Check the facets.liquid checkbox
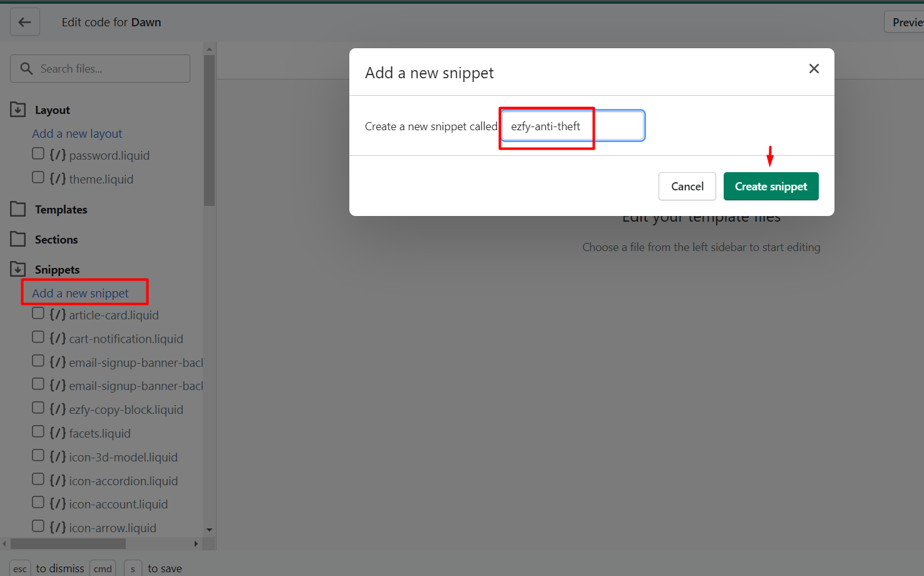The image size is (924, 576). click(x=38, y=431)
